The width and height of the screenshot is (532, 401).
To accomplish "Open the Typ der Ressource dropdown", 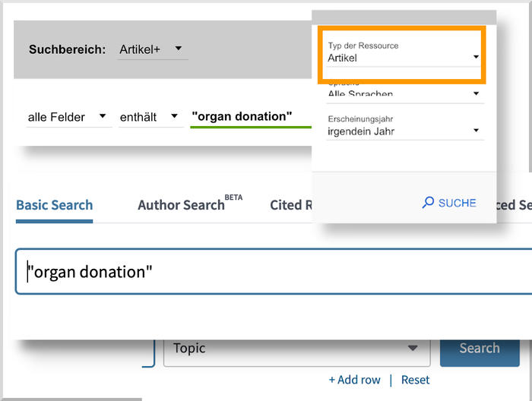I will [403, 57].
